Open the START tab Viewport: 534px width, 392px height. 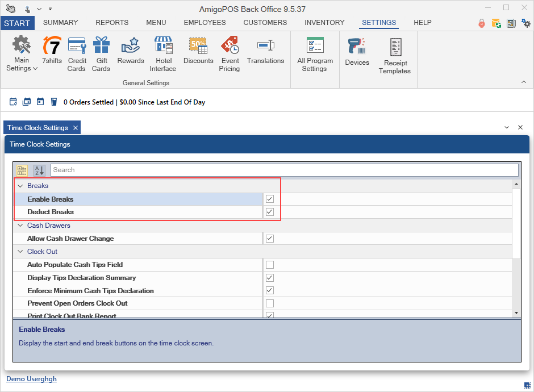[x=17, y=23]
